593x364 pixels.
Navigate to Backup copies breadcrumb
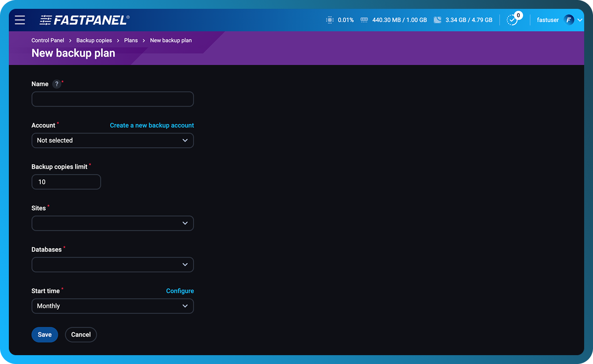94,40
